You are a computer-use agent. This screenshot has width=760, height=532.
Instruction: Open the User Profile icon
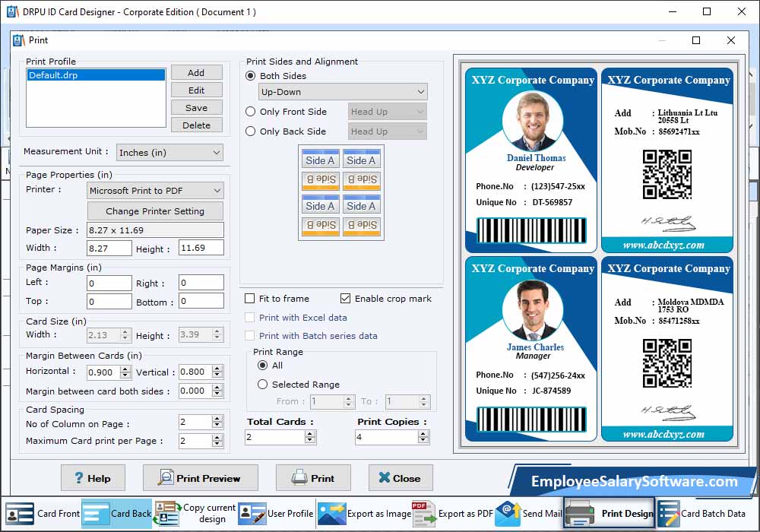(252, 514)
